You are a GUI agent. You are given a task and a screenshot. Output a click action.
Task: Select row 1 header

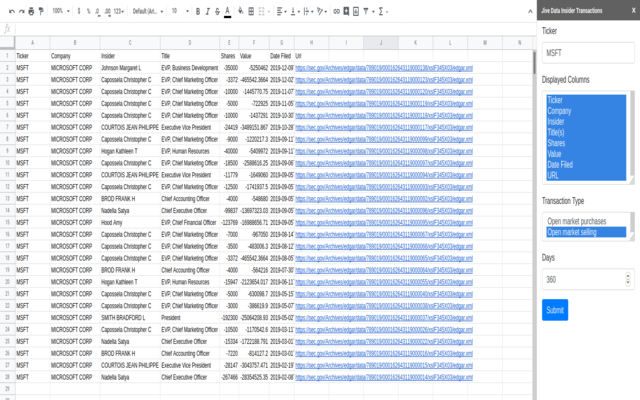pyautogui.click(x=7, y=56)
